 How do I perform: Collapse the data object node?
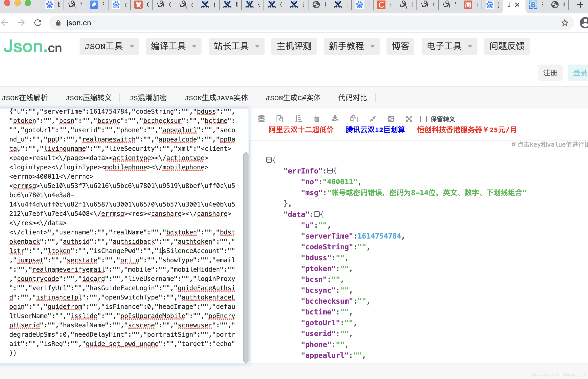point(317,214)
